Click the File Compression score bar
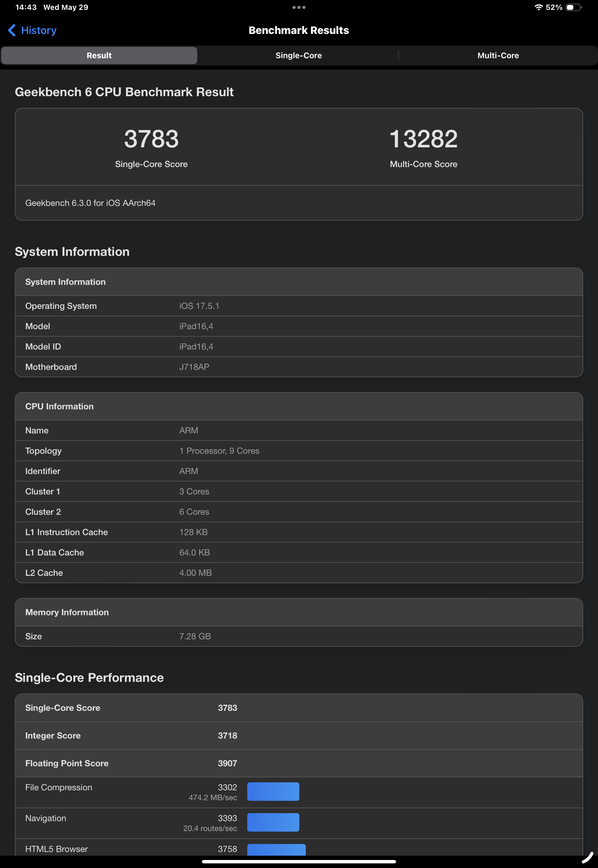The image size is (598, 868). [273, 791]
